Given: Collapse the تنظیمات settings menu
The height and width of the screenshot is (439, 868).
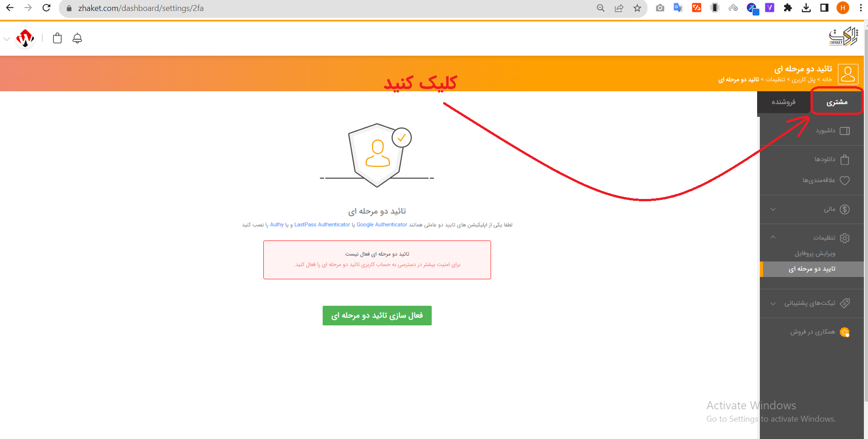Looking at the screenshot, I should 812,238.
